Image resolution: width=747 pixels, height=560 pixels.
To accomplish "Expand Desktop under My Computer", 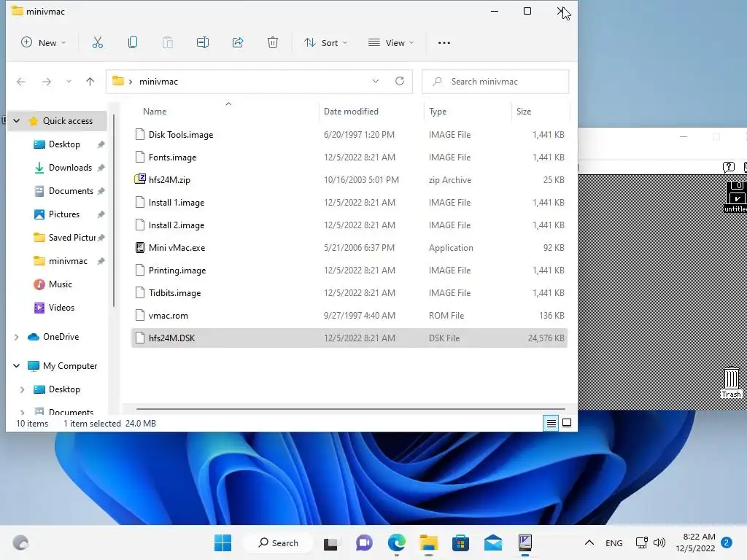I will click(22, 389).
